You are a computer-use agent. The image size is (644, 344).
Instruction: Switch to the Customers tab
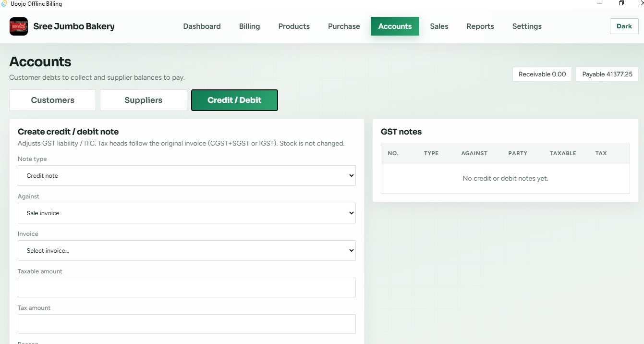[53, 100]
